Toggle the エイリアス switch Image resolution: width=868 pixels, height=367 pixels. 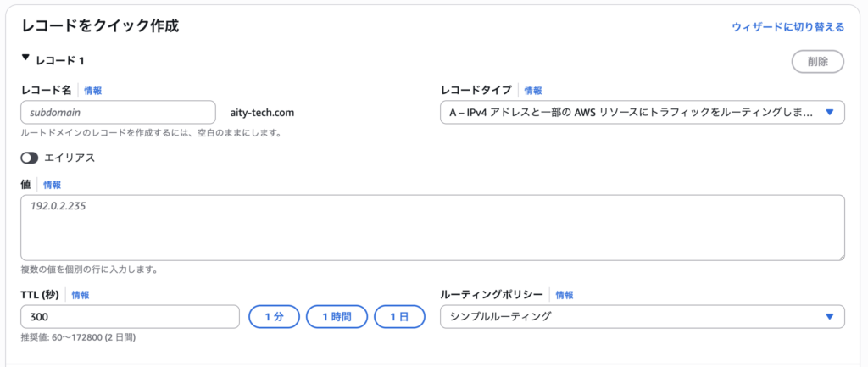(x=30, y=158)
